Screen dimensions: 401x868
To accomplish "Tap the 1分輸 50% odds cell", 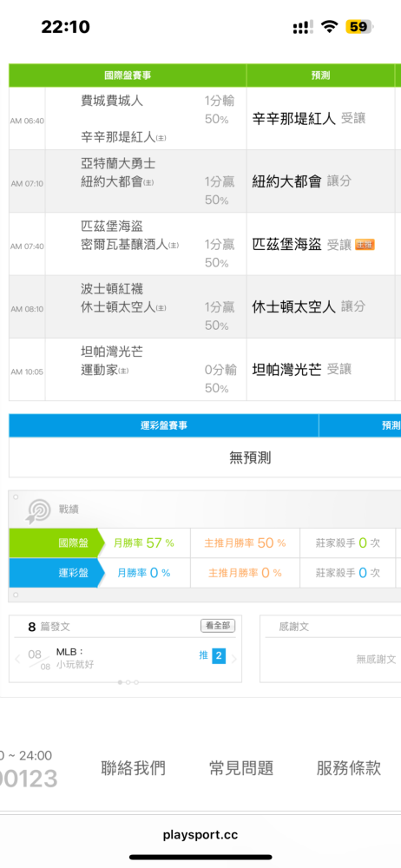I will tap(220, 109).
